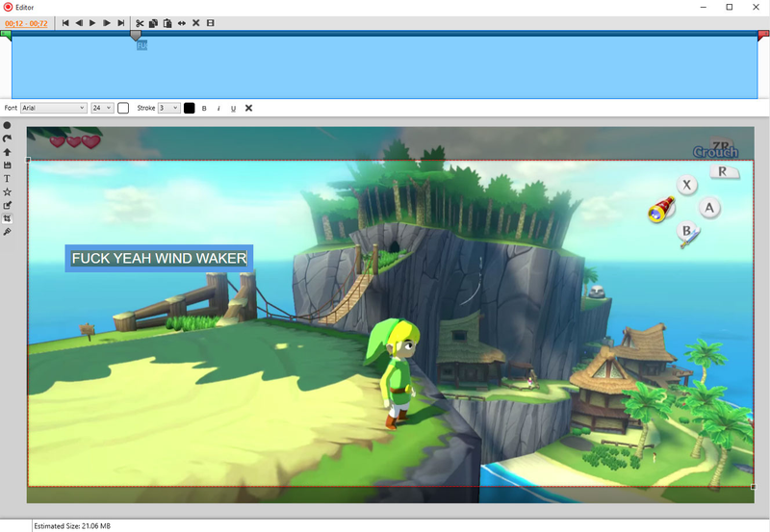The height and width of the screenshot is (532, 770).
Task: Click the upload arrow icon in sidebar
Action: click(x=7, y=152)
